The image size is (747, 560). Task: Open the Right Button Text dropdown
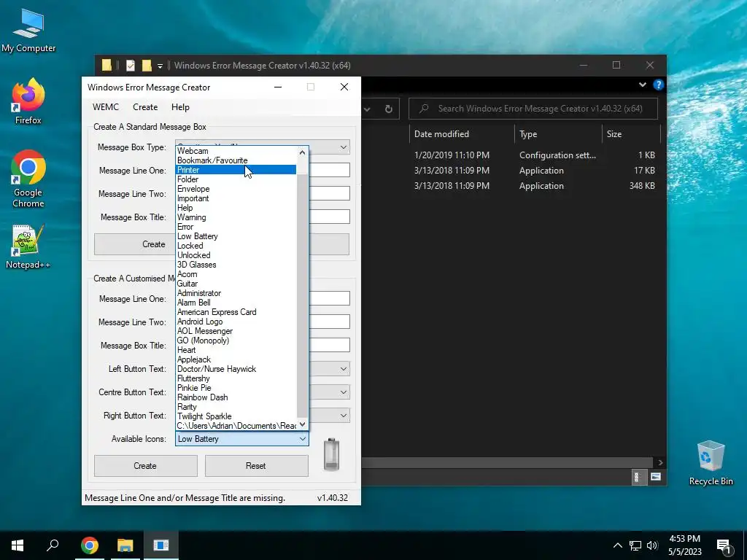(x=343, y=416)
